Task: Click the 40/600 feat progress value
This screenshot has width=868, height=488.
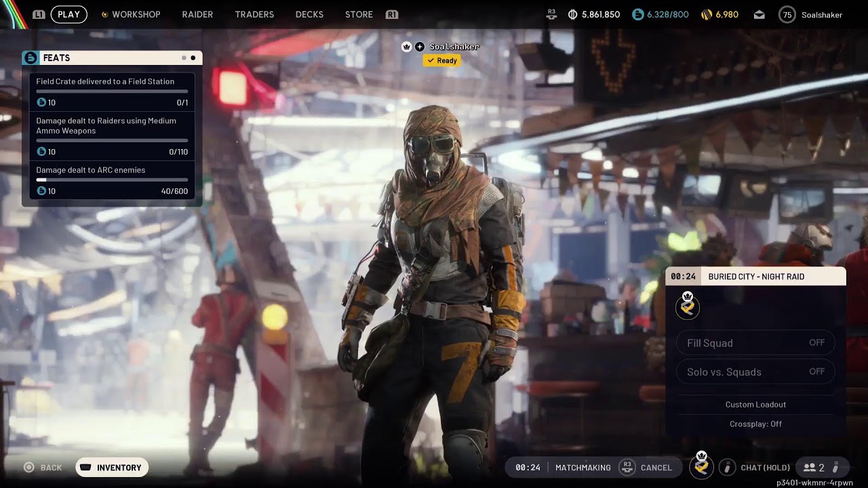Action: (174, 191)
